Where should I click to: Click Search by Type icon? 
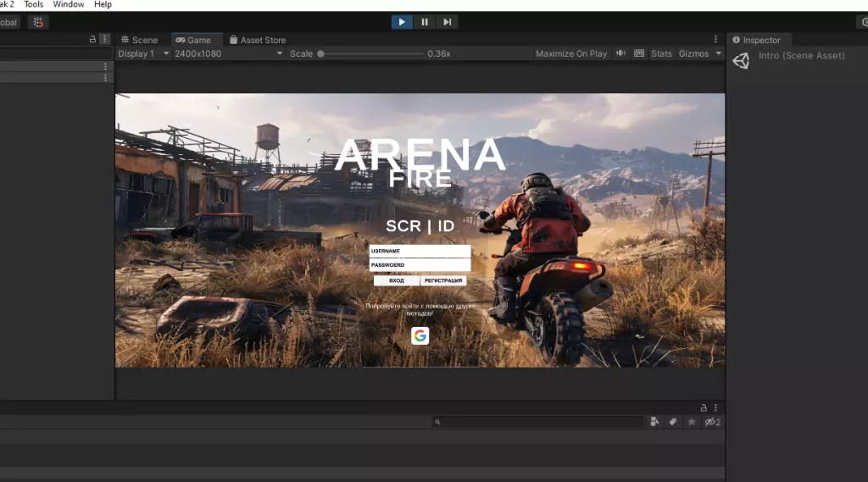[x=654, y=422]
